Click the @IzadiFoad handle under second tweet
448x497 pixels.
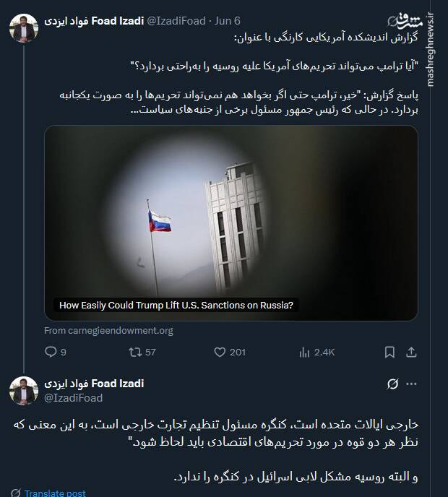tap(74, 398)
